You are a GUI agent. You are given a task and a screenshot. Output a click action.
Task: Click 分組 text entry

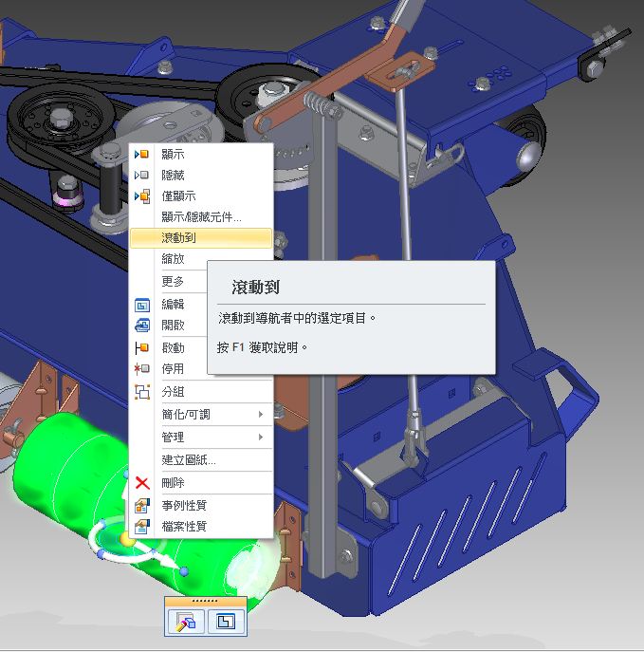(x=173, y=392)
